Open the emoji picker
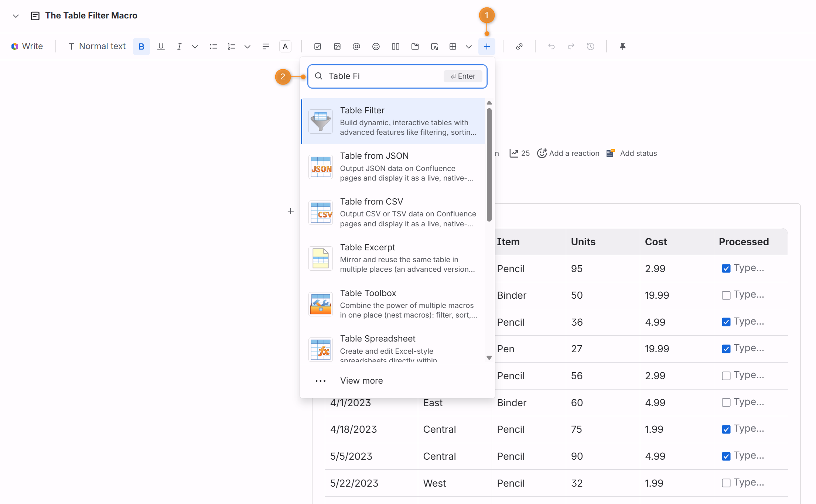The height and width of the screenshot is (504, 816). tap(376, 47)
